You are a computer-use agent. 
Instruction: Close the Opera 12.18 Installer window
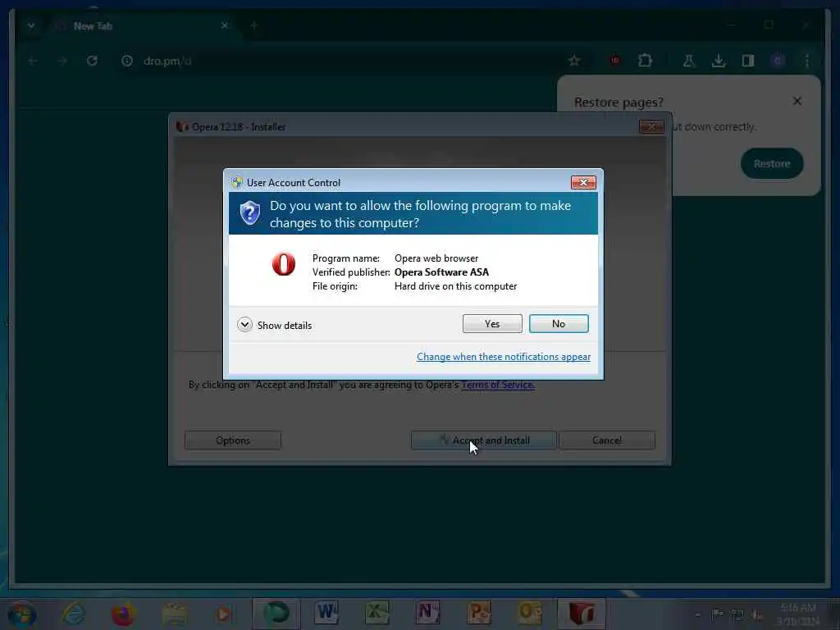coord(651,127)
